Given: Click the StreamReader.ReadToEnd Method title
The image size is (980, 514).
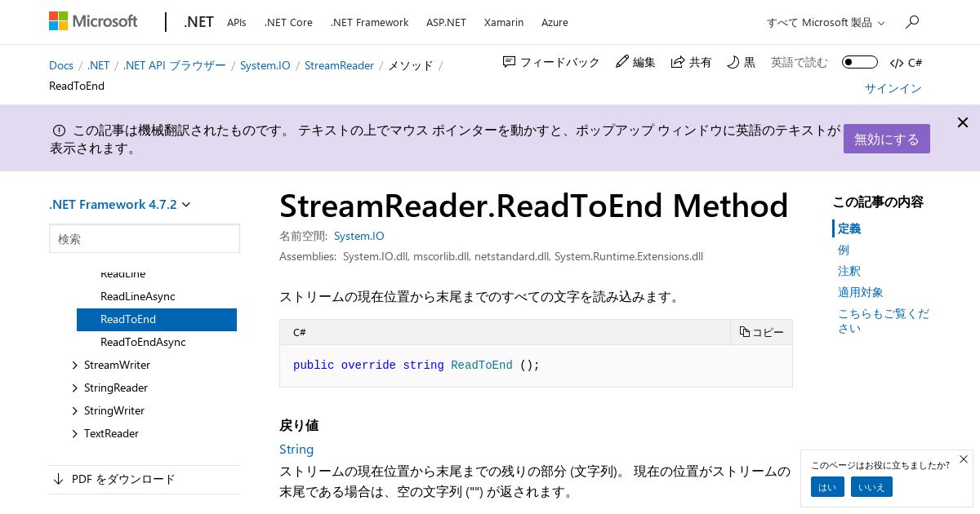Looking at the screenshot, I should pos(534,206).
